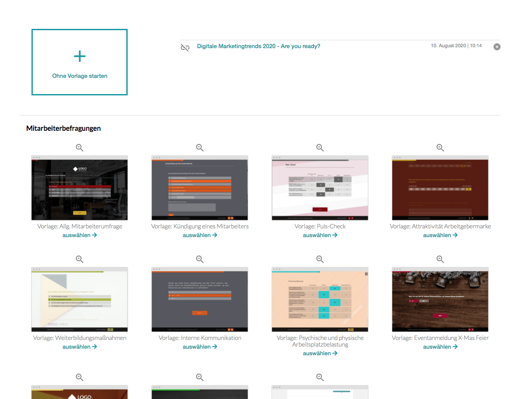Choose auswählen under Interne Kommunikation template

click(200, 347)
